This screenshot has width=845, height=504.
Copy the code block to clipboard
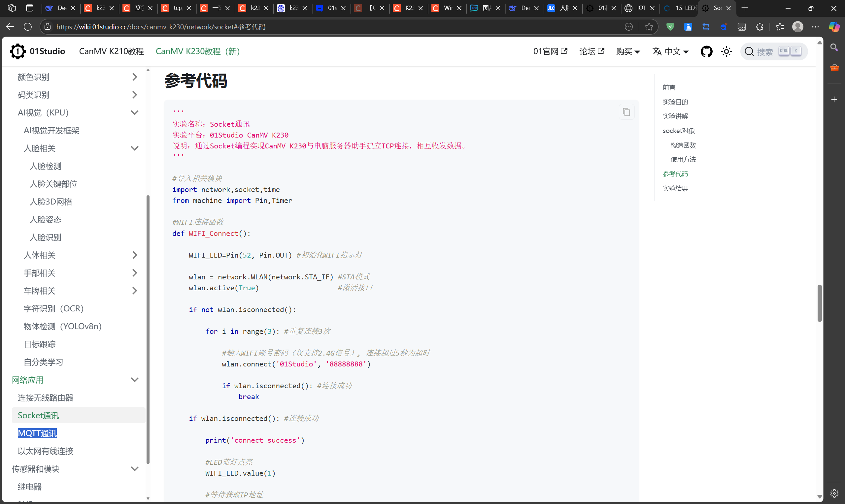[x=626, y=112]
